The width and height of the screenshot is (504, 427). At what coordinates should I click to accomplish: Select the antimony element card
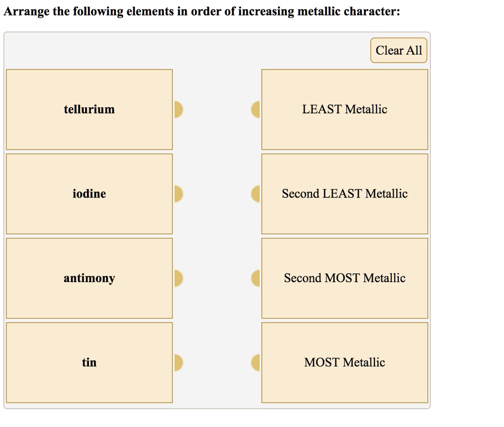tap(89, 278)
